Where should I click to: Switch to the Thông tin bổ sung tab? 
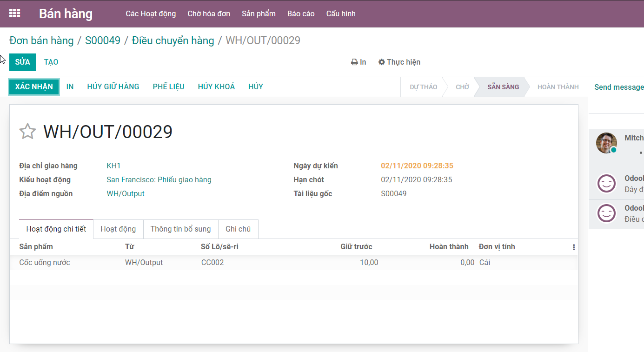click(180, 229)
